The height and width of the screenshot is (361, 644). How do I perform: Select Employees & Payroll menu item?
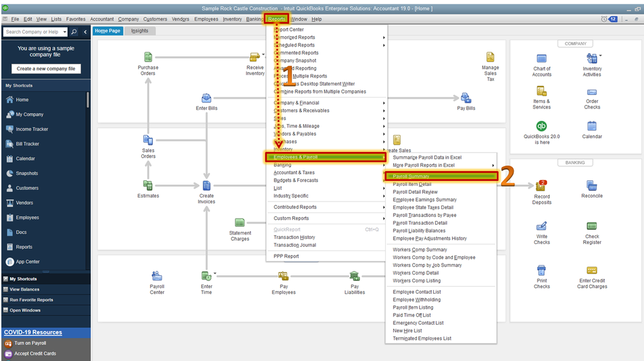coord(326,157)
